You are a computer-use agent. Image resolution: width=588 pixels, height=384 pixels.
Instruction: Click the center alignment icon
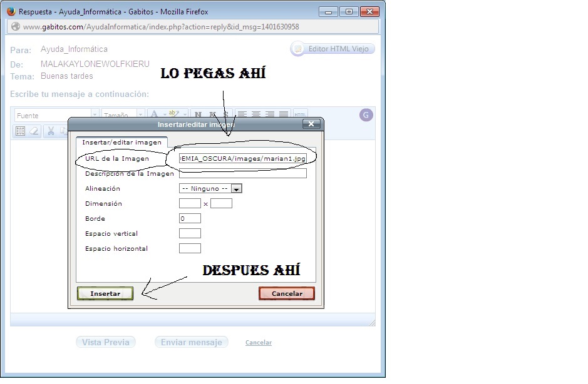[x=256, y=114]
